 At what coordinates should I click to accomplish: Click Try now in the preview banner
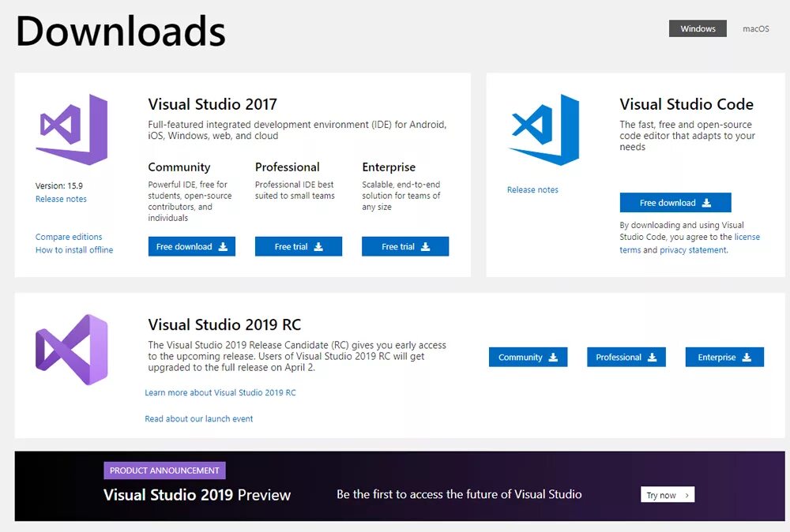[668, 495]
